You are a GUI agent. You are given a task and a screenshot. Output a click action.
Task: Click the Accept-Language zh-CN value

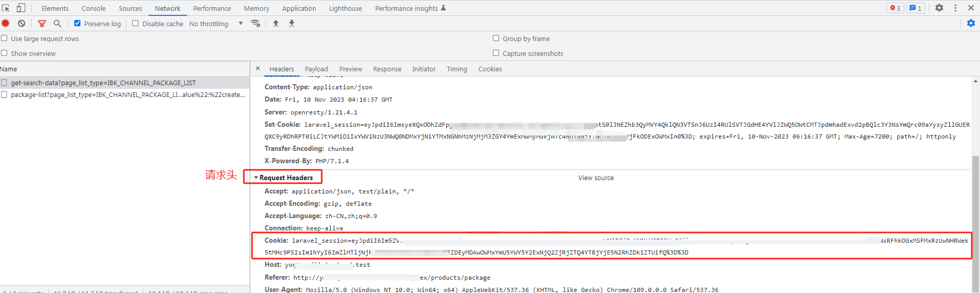(x=351, y=216)
